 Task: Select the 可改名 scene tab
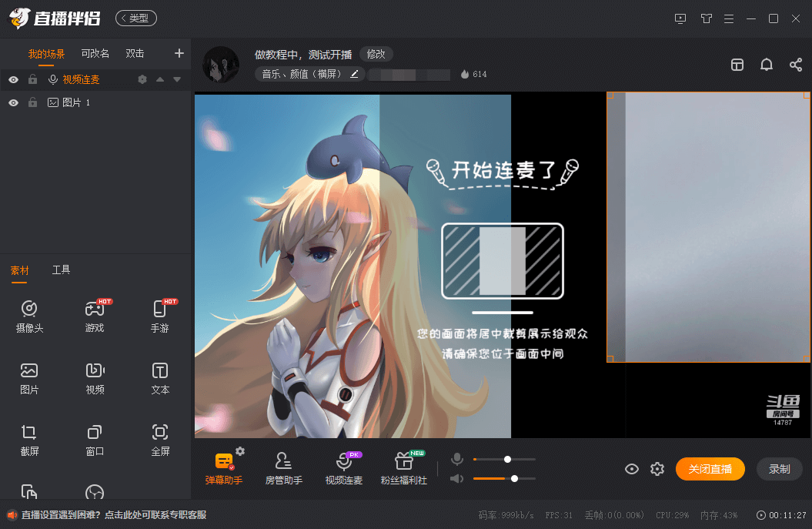95,53
